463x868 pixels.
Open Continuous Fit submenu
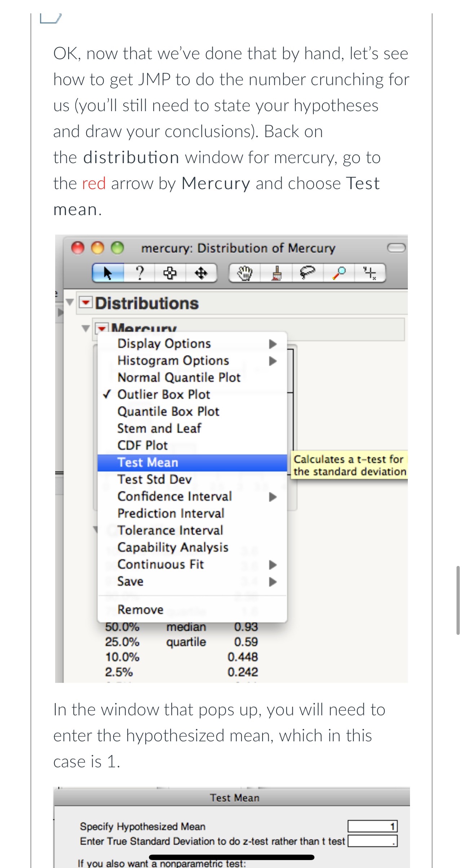point(192,564)
